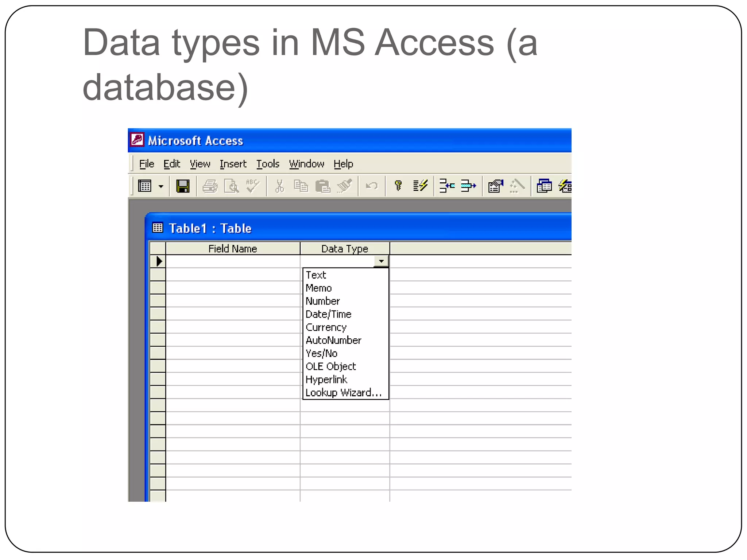Image resolution: width=747 pixels, height=560 pixels.
Task: Open the File menu
Action: [x=147, y=164]
